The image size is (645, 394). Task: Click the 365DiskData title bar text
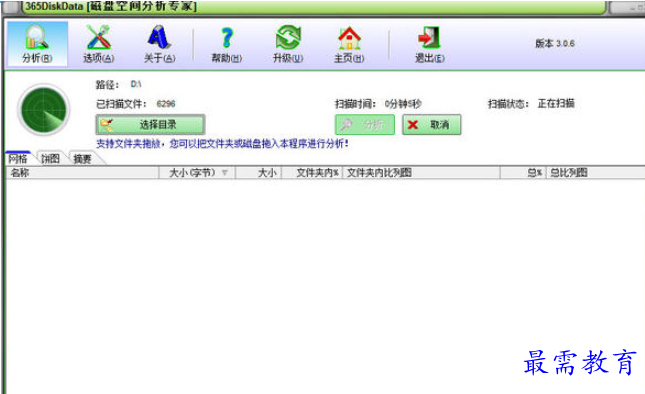111,6
